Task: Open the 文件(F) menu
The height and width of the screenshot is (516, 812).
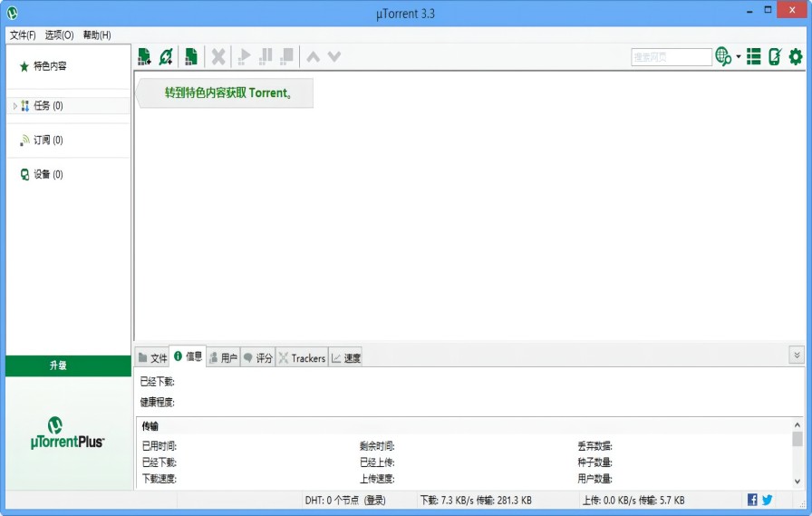Action: pos(23,34)
